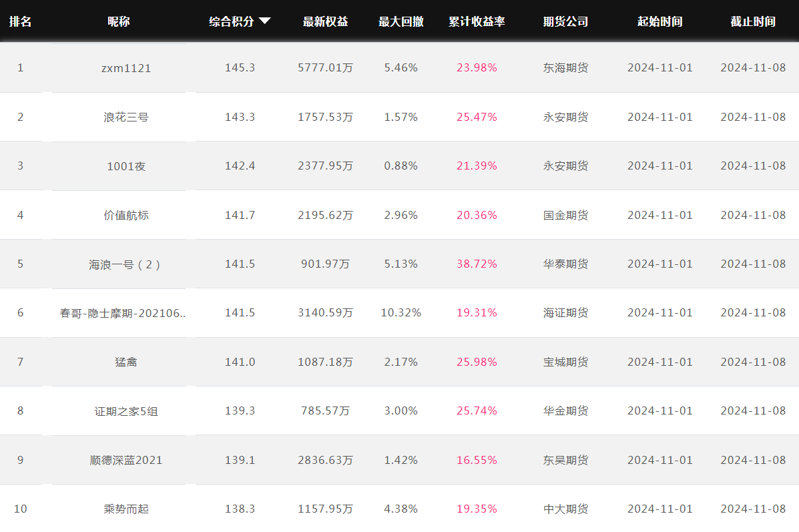Screen dimensions: 799x532
Task: Select score value 141.7
Action: click(240, 215)
